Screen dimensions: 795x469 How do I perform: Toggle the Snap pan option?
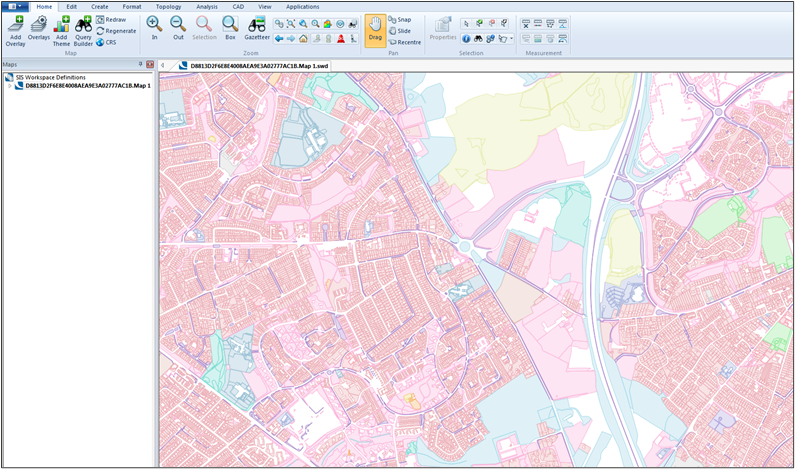pos(398,19)
